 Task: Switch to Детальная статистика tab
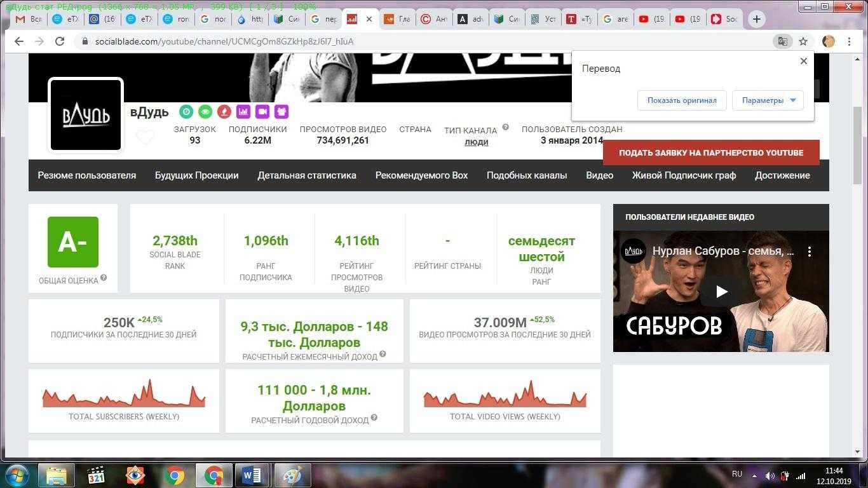pos(306,175)
